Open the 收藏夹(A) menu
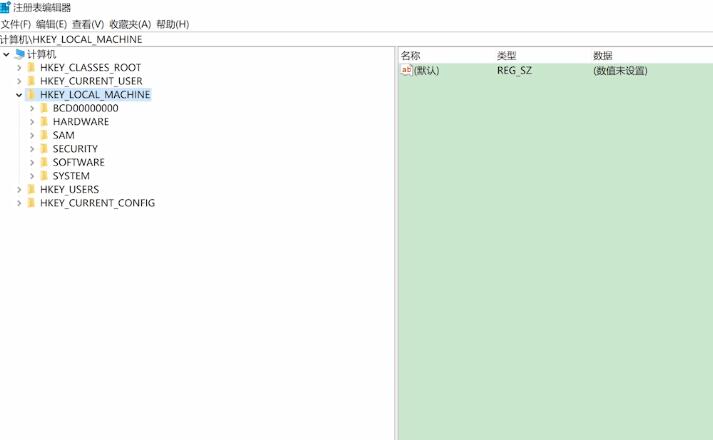Screen dimensions: 713x440 tap(130, 24)
